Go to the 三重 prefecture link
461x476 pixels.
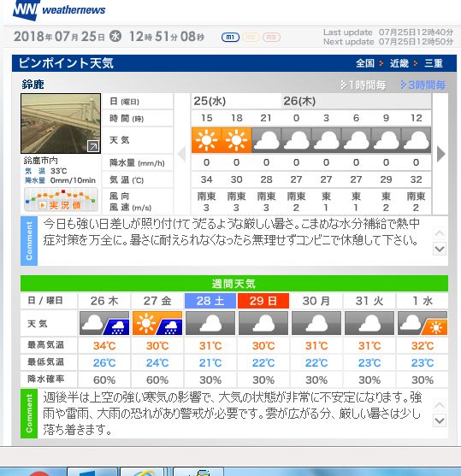(434, 63)
